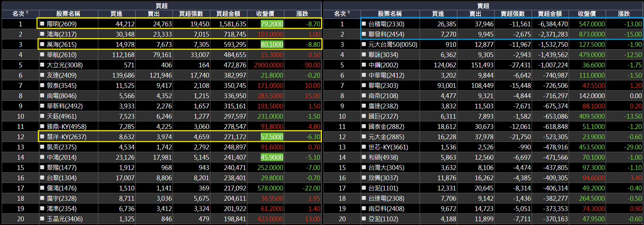Image resolution: width=644 pixels, height=225 pixels.
Task: Open stock 天鈺(4961)
Action: click(62, 116)
